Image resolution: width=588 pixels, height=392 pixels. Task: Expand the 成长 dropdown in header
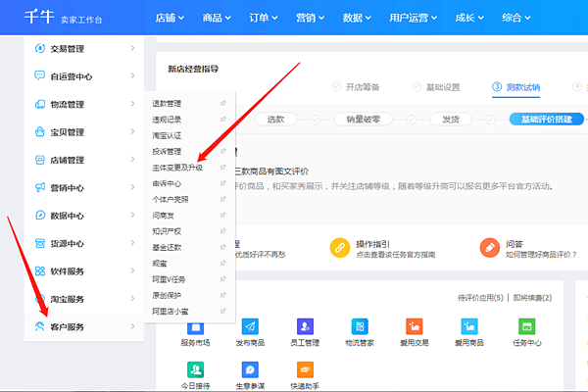[469, 18]
